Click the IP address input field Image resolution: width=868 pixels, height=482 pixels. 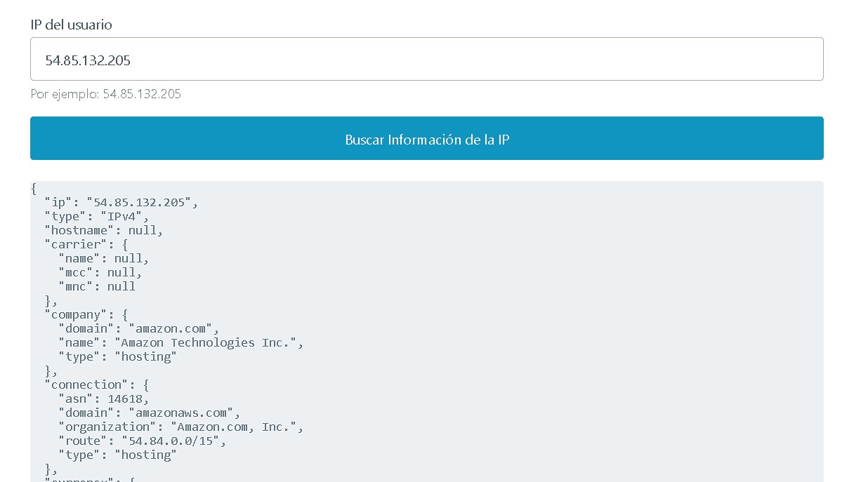[x=427, y=59]
